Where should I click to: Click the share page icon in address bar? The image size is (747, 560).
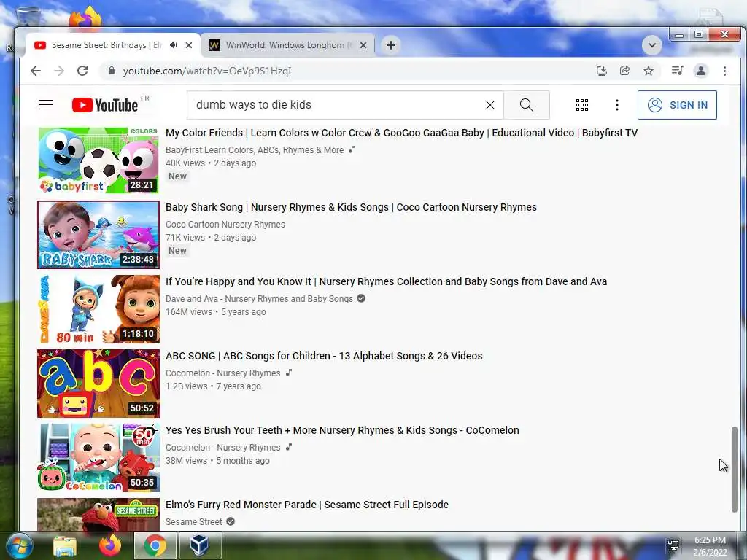coord(624,71)
